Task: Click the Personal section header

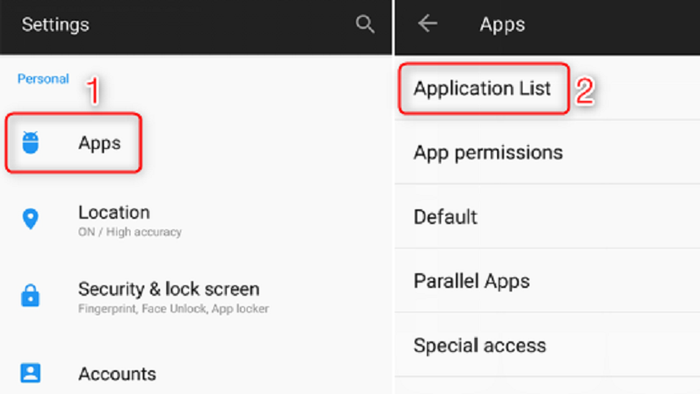Action: click(x=43, y=79)
